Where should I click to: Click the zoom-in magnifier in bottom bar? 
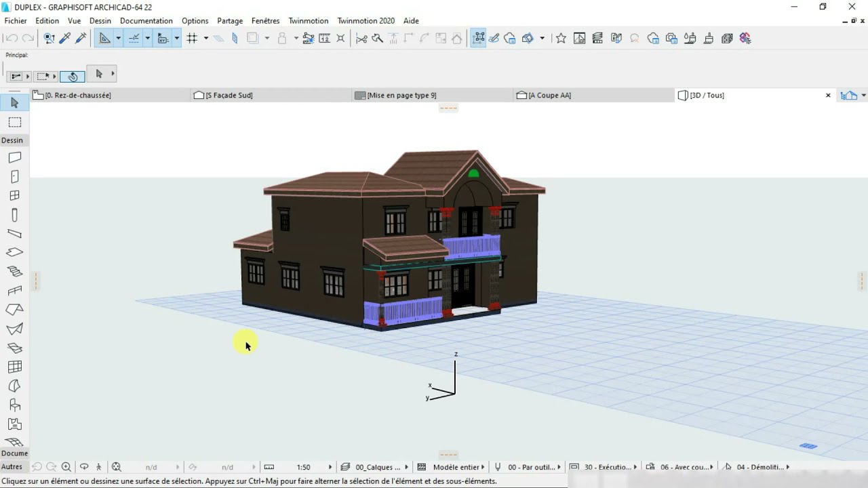[x=66, y=467]
